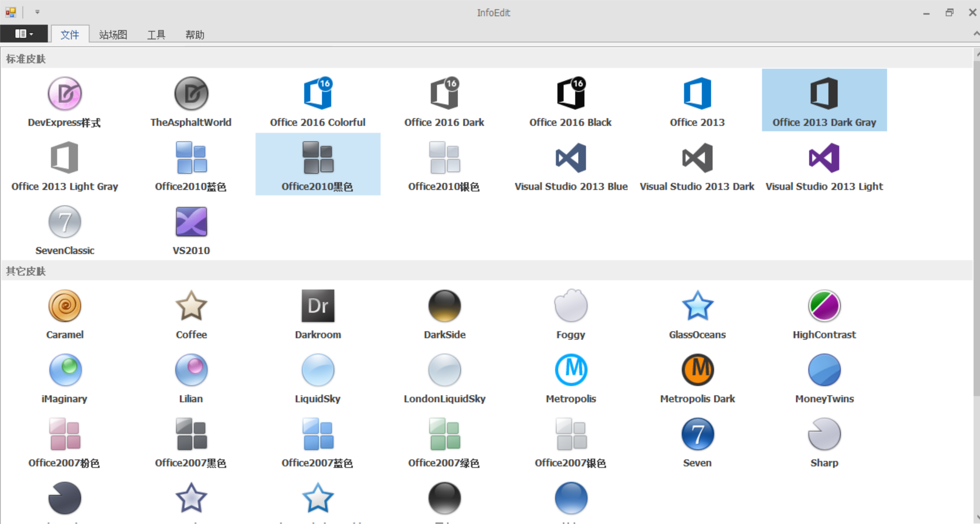Choose Office2007绿色 skin

444,442
